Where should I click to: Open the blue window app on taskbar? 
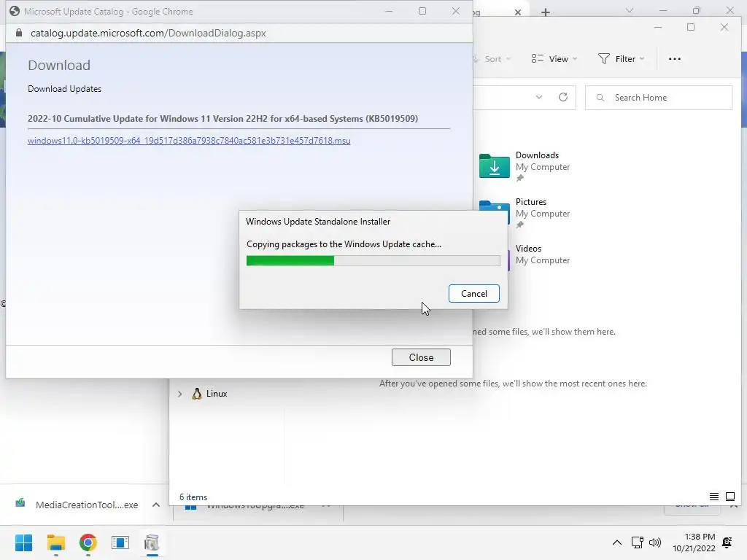[120, 542]
